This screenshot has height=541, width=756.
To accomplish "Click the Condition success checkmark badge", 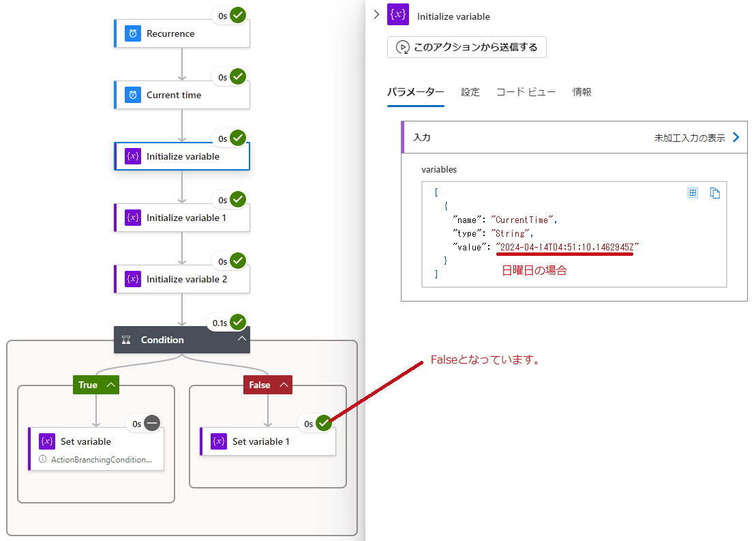I will [238, 322].
